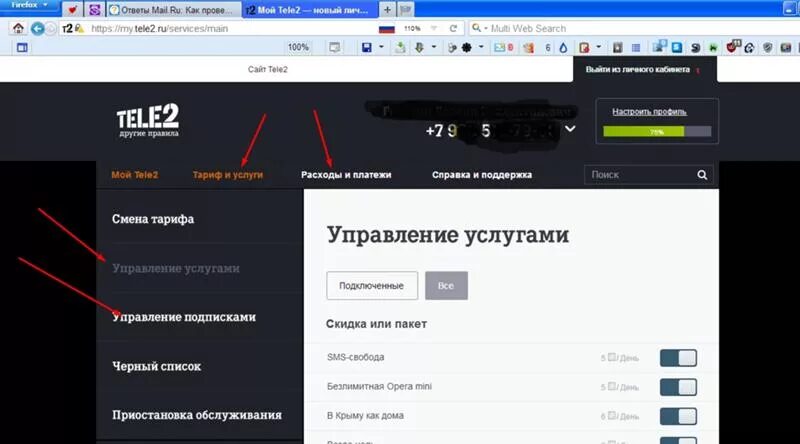800x444 pixels.
Task: Click the profile completion progress bar
Action: 657,132
